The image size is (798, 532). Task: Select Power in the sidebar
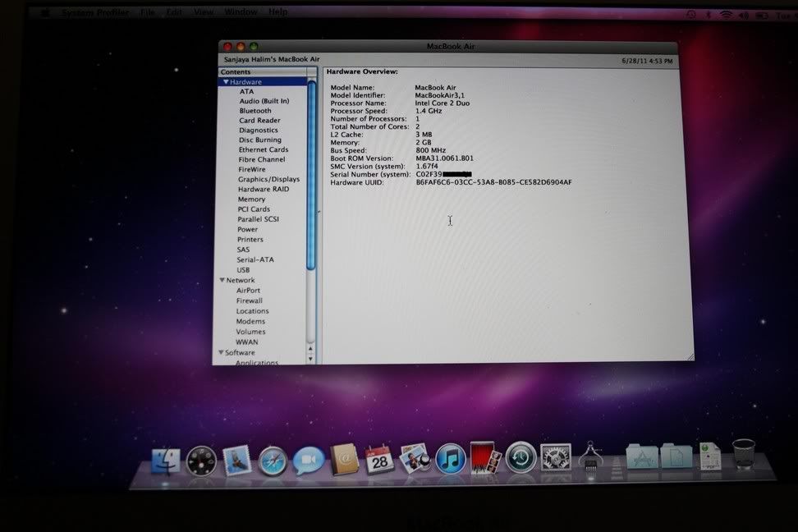[247, 229]
